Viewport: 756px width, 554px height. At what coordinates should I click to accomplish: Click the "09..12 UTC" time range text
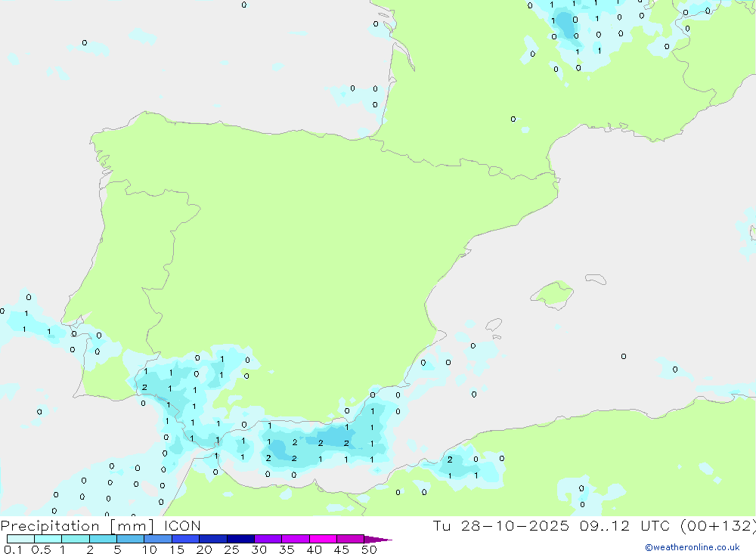(x=624, y=526)
